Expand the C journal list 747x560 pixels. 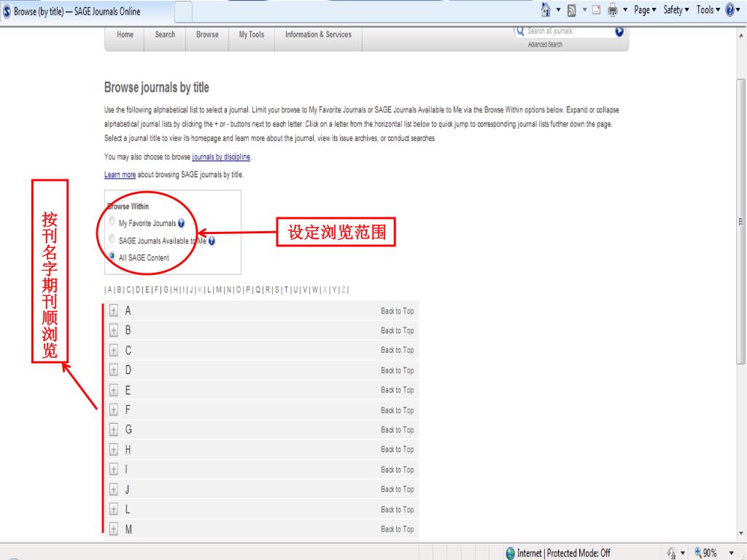(x=113, y=351)
